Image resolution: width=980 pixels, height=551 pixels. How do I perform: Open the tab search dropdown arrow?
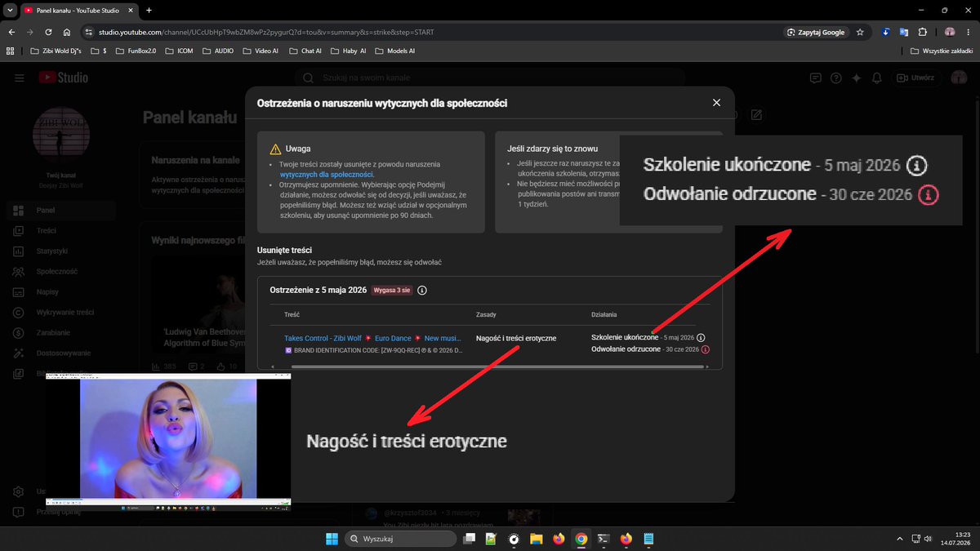tap(9, 10)
